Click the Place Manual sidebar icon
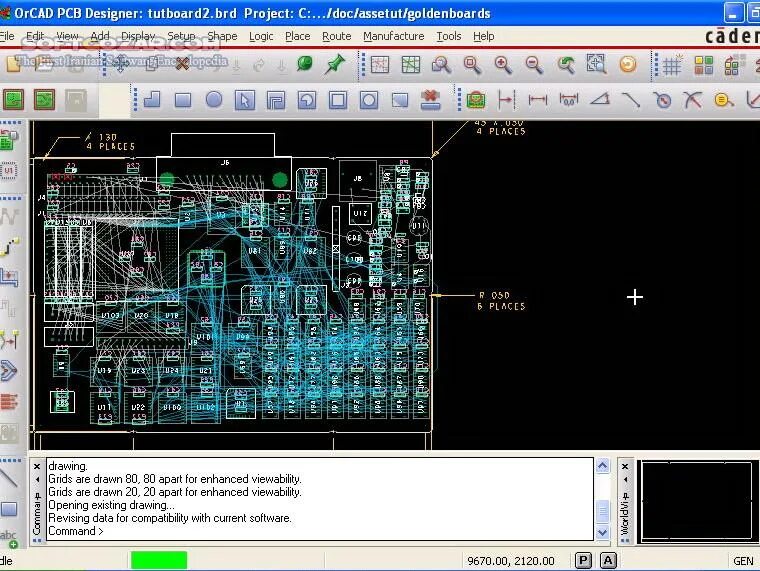 click(9, 141)
